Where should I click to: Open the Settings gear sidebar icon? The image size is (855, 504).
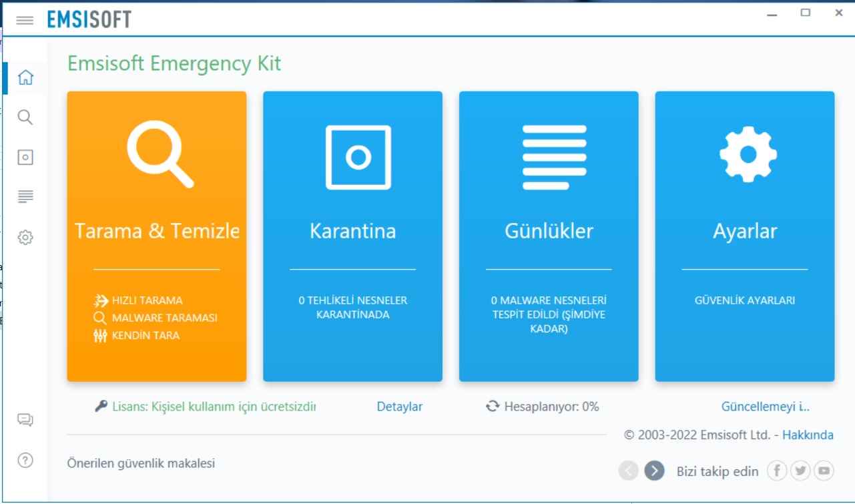[x=25, y=237]
